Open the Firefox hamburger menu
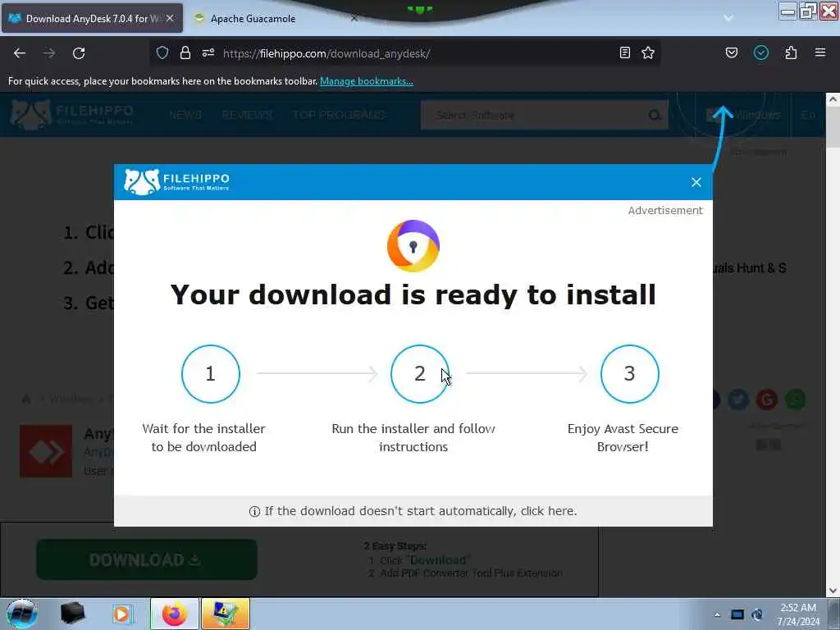Viewport: 840px width, 630px height. click(x=820, y=52)
